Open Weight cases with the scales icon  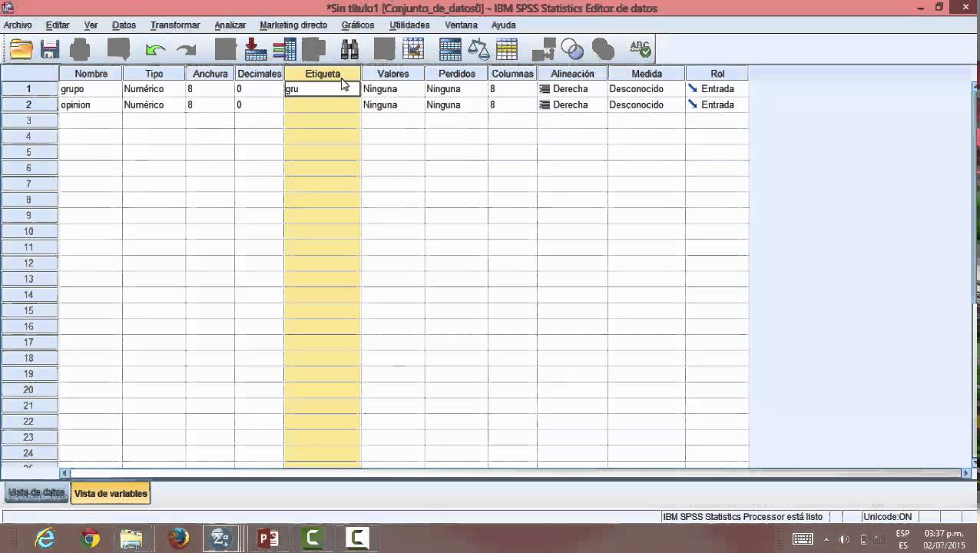tap(478, 49)
